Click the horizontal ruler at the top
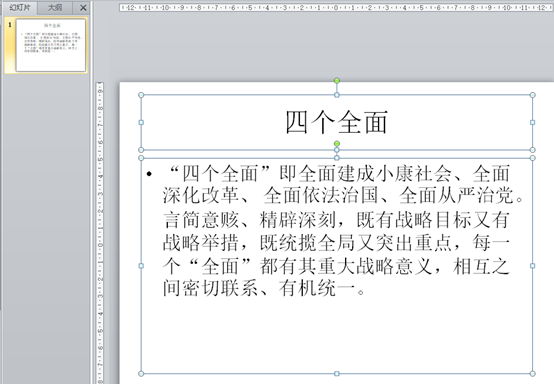The height and width of the screenshot is (384, 554). (x=336, y=7)
